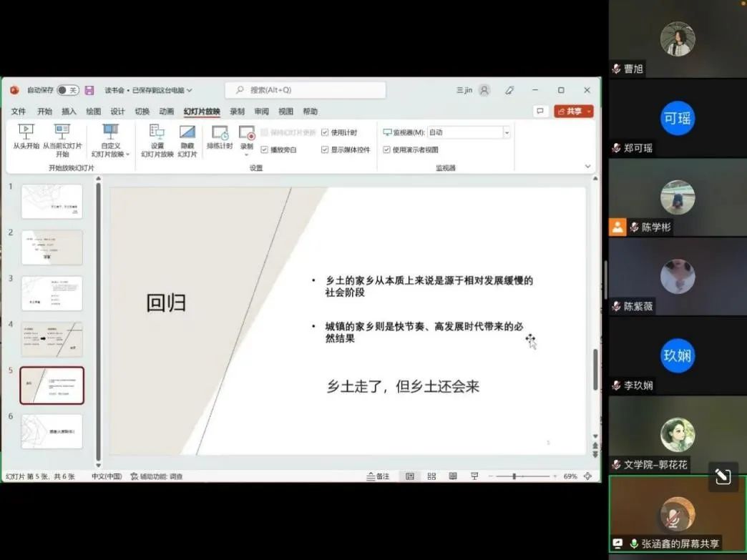Image resolution: width=747 pixels, height=560 pixels.
Task: Select slide 6 thumbnail in panel
Action: 52,431
